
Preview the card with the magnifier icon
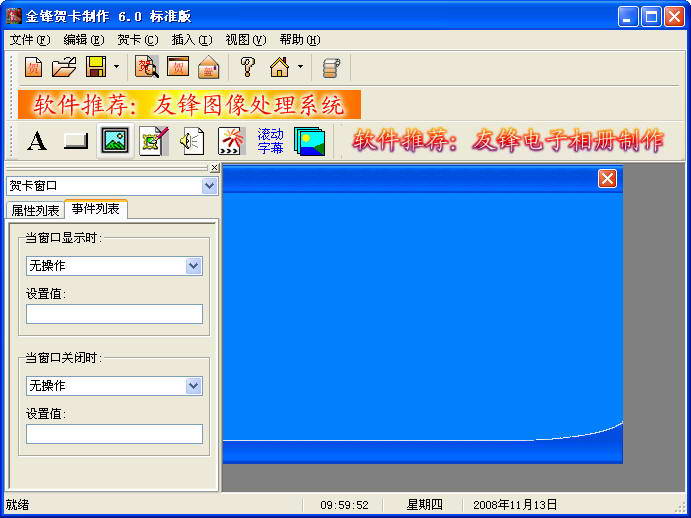pyautogui.click(x=147, y=67)
